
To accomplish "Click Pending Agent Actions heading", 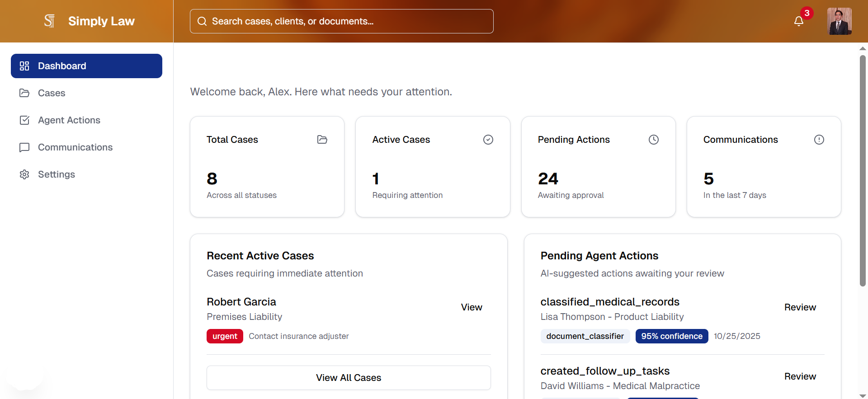I will [x=599, y=256].
